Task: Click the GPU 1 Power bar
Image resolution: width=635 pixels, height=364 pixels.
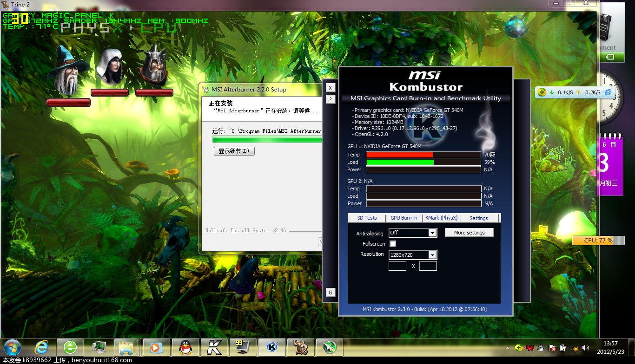Action: 423,169
